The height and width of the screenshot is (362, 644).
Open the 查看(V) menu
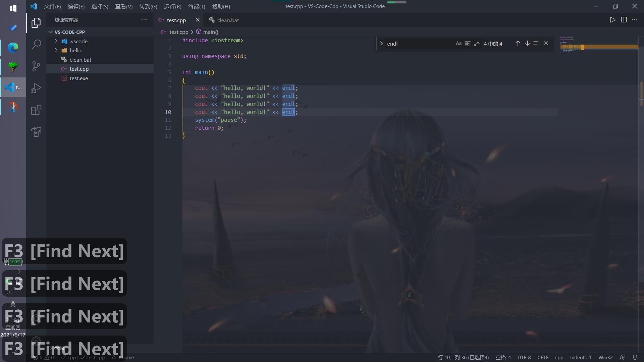point(124,6)
